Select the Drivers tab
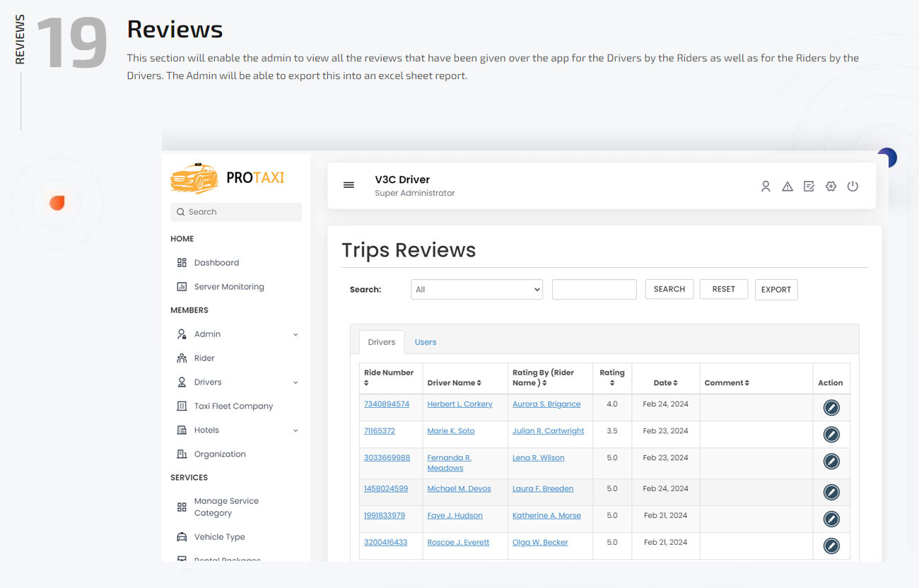Viewport: 919px width, 588px height. [381, 341]
